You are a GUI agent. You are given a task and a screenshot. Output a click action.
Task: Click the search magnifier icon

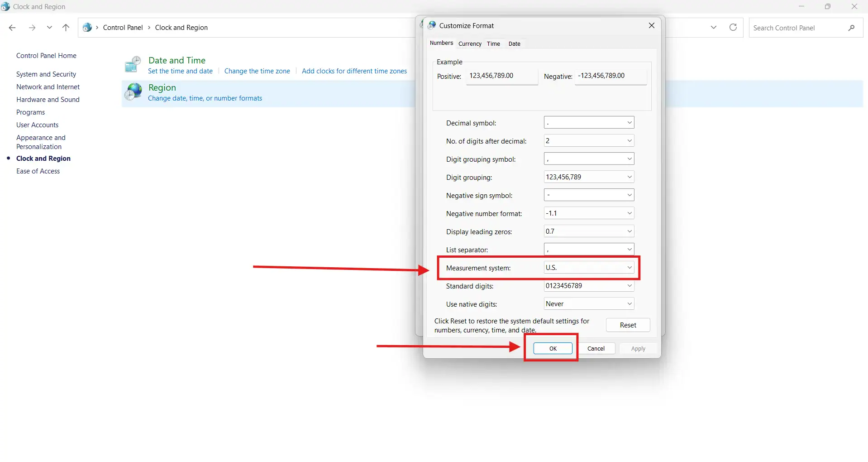[851, 28]
